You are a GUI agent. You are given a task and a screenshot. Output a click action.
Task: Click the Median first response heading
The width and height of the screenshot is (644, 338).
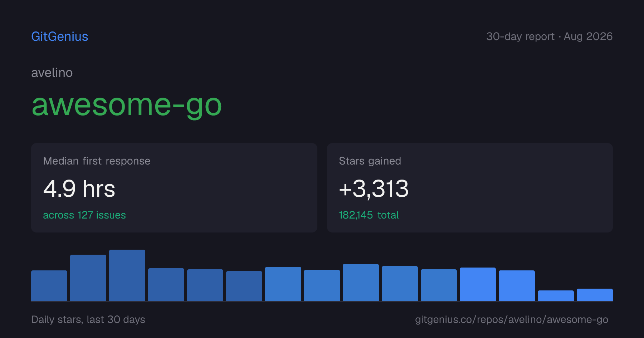(x=97, y=161)
